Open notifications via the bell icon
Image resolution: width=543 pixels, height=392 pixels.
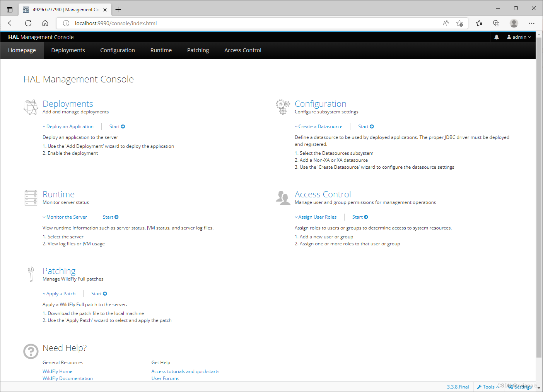pyautogui.click(x=496, y=37)
